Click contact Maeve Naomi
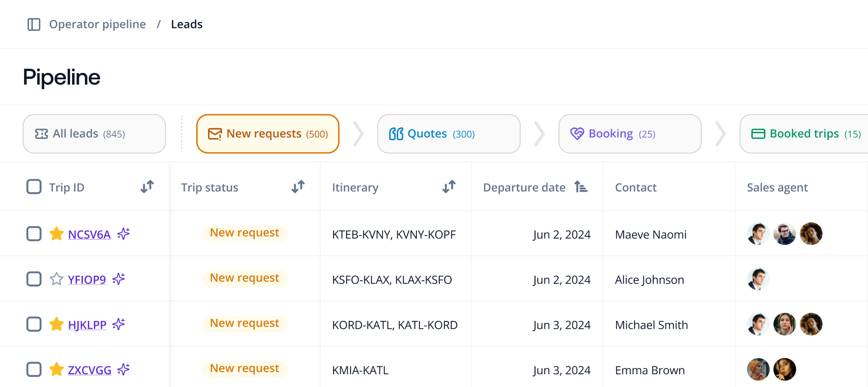Image resolution: width=868 pixels, height=387 pixels. click(651, 235)
